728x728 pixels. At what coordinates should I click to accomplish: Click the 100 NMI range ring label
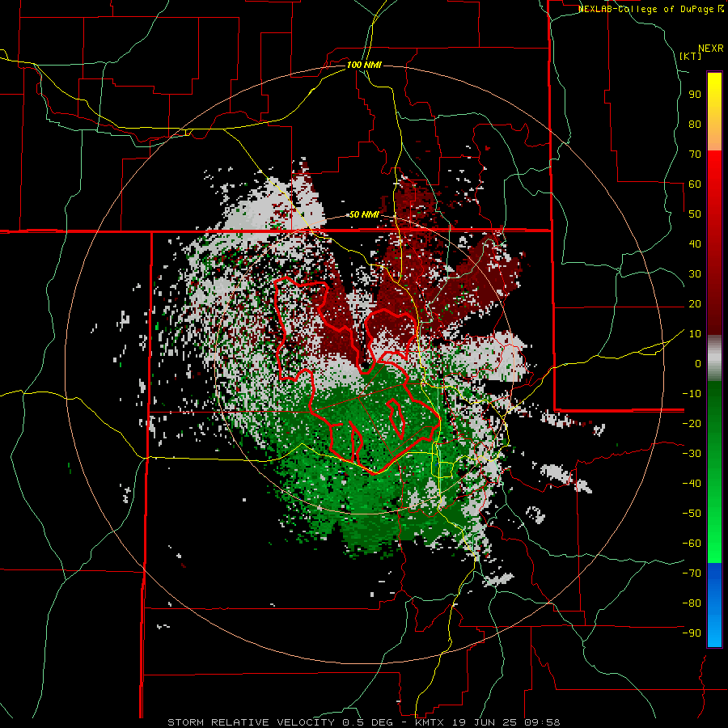point(364,65)
